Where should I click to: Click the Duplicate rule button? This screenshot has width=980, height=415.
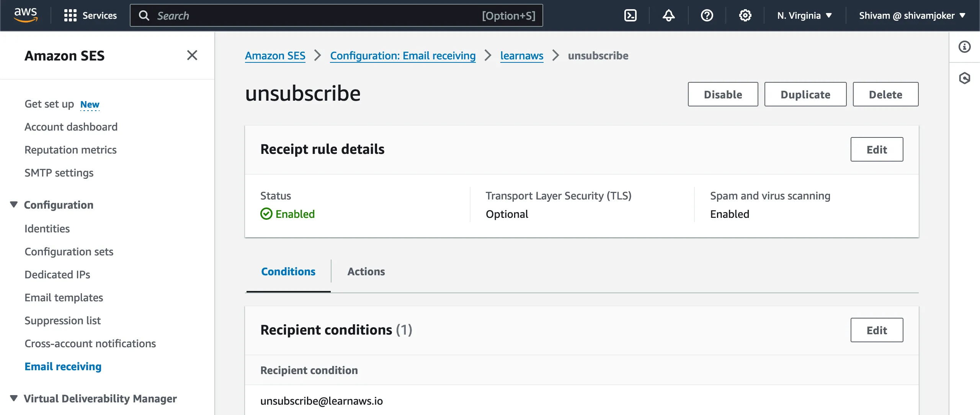(805, 94)
